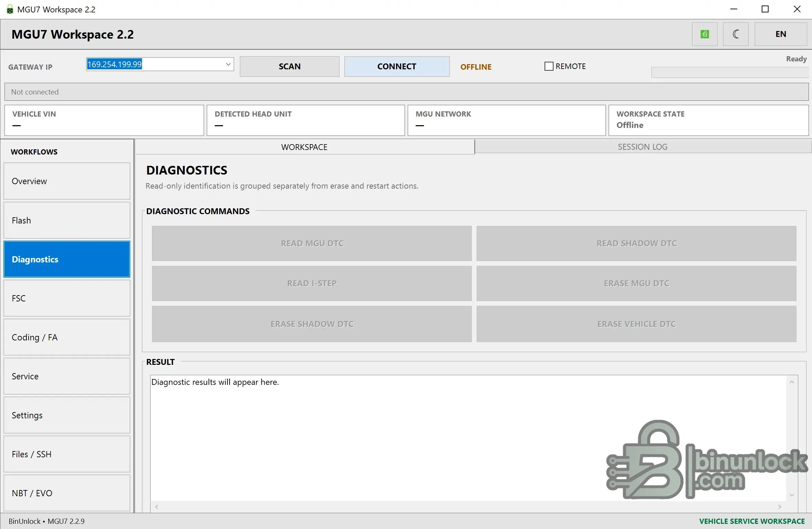Open the FSC workflow
This screenshot has width=812, height=529.
67,298
